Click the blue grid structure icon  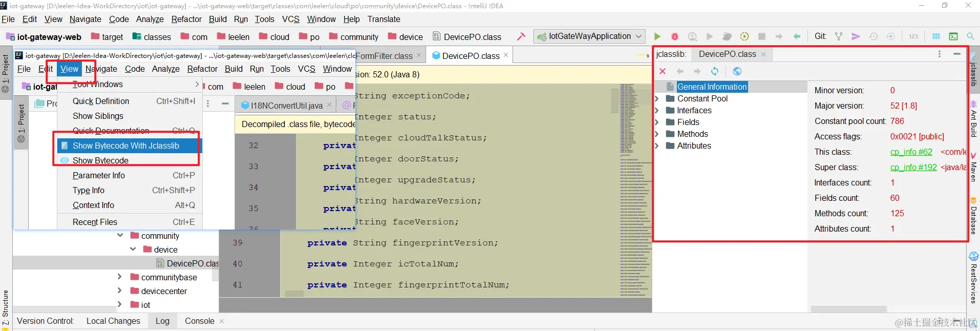tap(936, 36)
